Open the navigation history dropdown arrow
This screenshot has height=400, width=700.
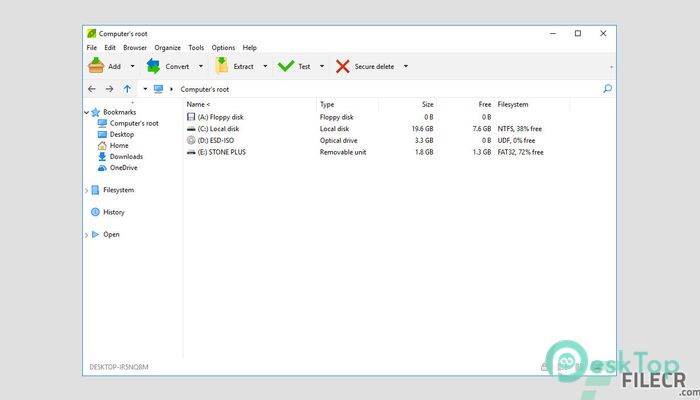[145, 89]
